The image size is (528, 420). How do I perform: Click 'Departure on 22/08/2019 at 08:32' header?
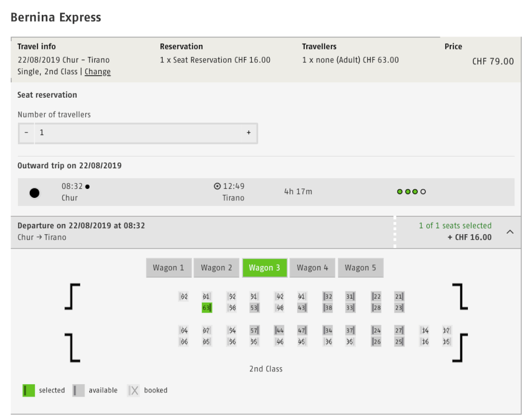coord(81,225)
